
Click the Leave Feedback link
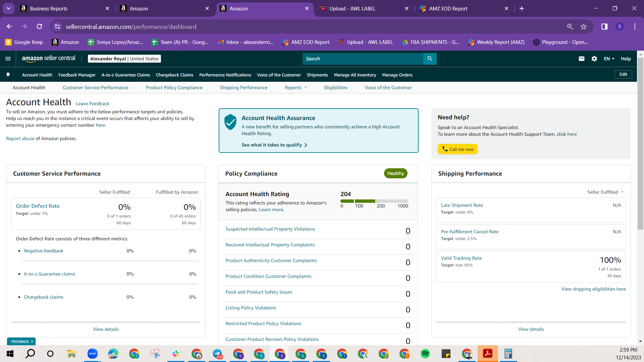click(93, 104)
